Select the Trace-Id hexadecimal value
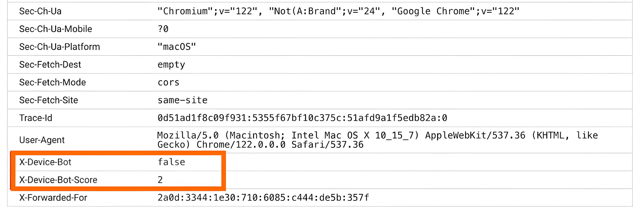The image size is (644, 207). coord(302,118)
